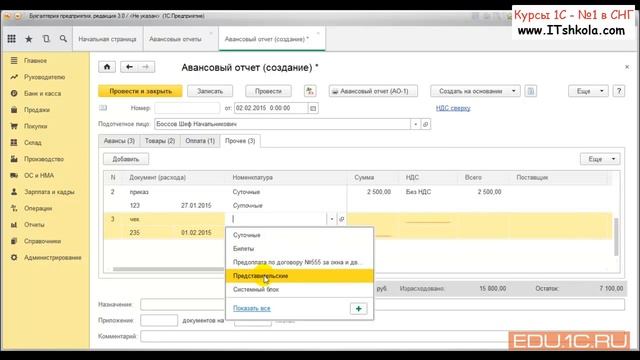
Task: Open the Favorites star icon
Action: [29, 39]
